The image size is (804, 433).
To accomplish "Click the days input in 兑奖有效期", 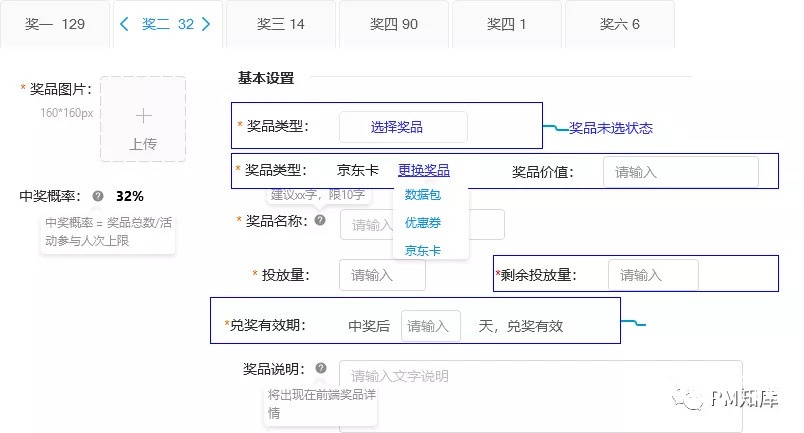I will tap(431, 326).
